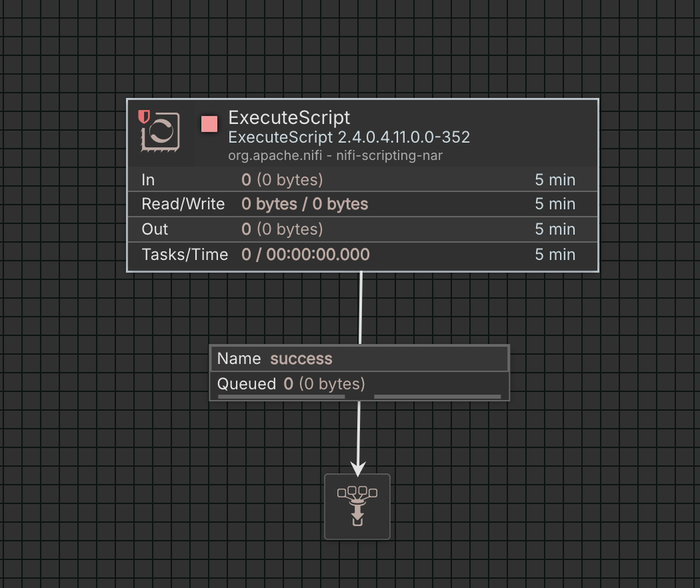700x588 pixels.
Task: Select the success connection name label
Action: tap(301, 359)
